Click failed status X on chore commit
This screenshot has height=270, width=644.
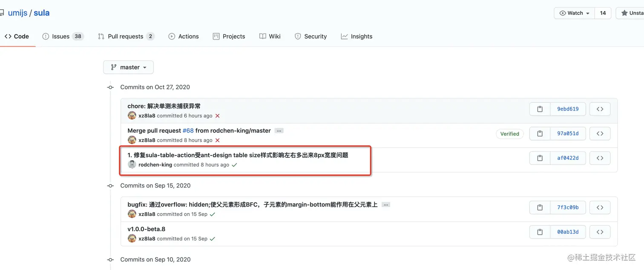coord(217,116)
